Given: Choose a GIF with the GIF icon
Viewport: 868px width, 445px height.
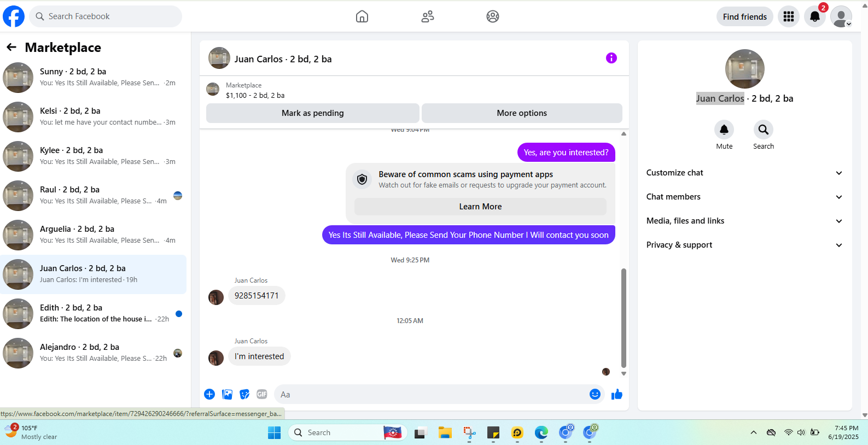Looking at the screenshot, I should coord(262,394).
